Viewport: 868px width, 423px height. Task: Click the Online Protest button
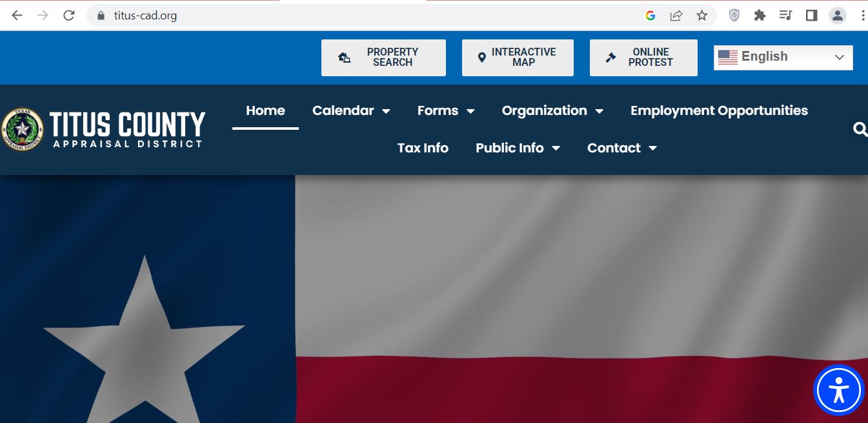643,57
